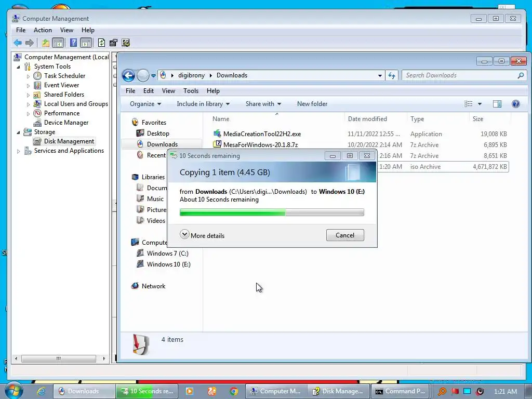Image resolution: width=532 pixels, height=399 pixels.
Task: Click the Explorer blue help question mark
Action: (x=516, y=104)
